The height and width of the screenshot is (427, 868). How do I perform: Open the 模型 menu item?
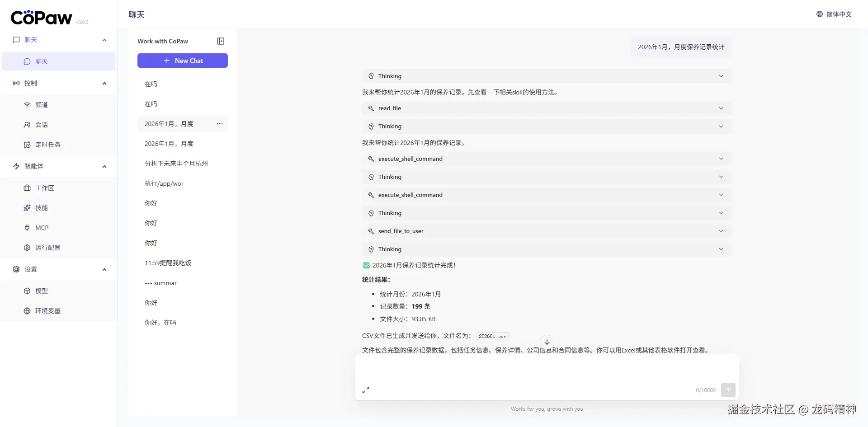click(58, 291)
